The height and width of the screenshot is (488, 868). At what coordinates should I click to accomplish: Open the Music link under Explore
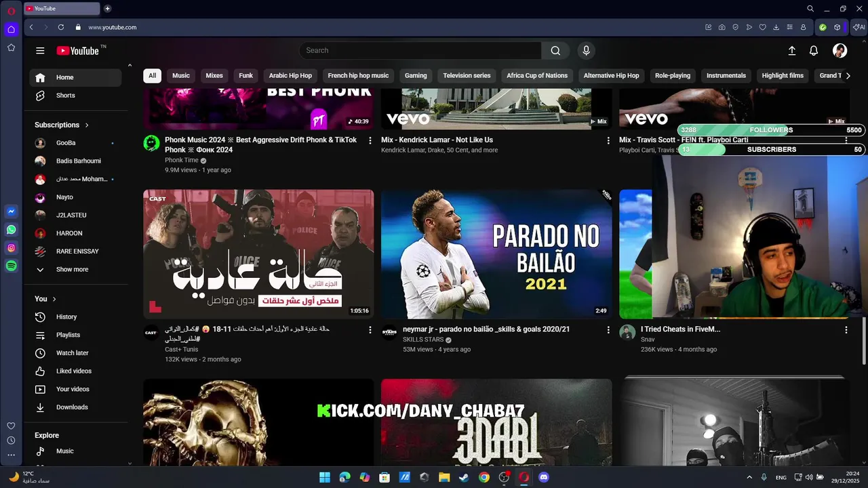click(75, 451)
